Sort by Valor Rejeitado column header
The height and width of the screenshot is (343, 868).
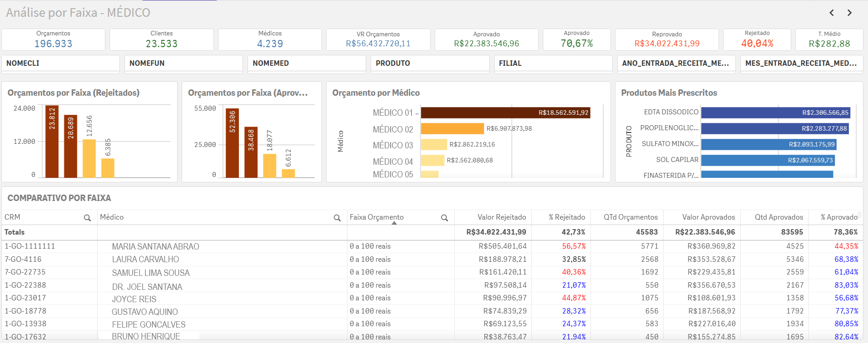tap(501, 217)
